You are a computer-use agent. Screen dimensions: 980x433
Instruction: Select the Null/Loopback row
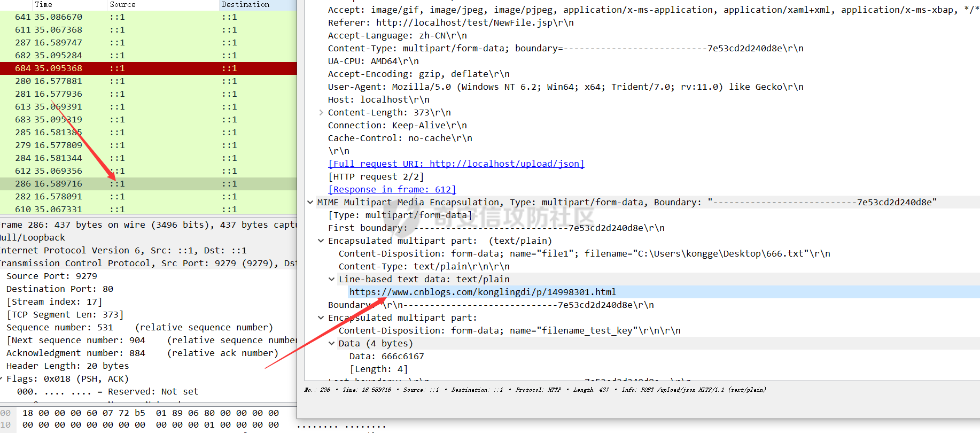click(x=33, y=237)
